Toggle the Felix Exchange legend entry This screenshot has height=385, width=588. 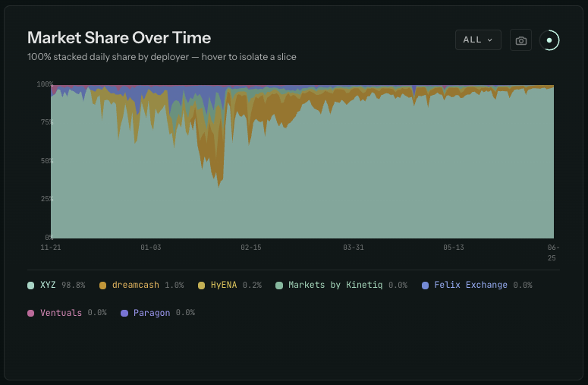click(477, 286)
